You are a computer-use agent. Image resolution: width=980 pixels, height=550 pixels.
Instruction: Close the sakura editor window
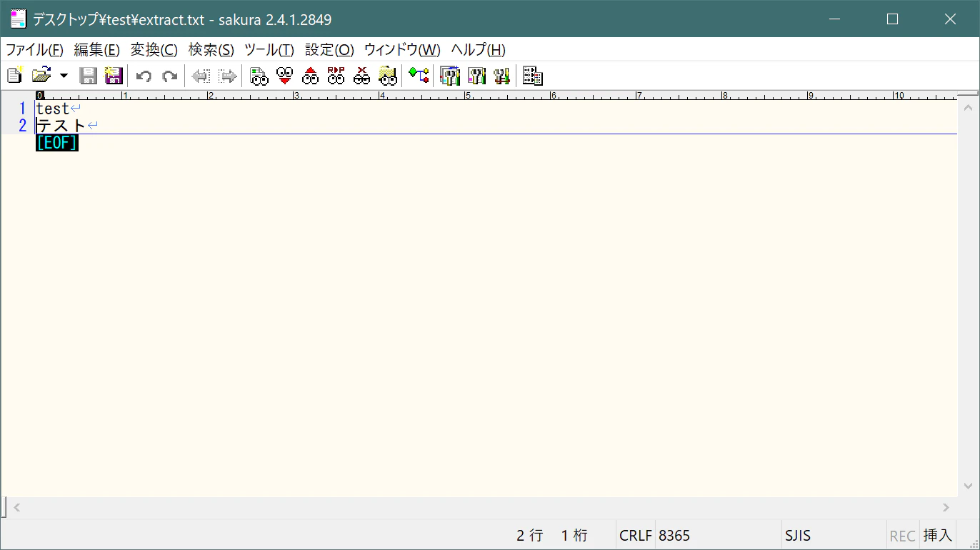point(950,19)
